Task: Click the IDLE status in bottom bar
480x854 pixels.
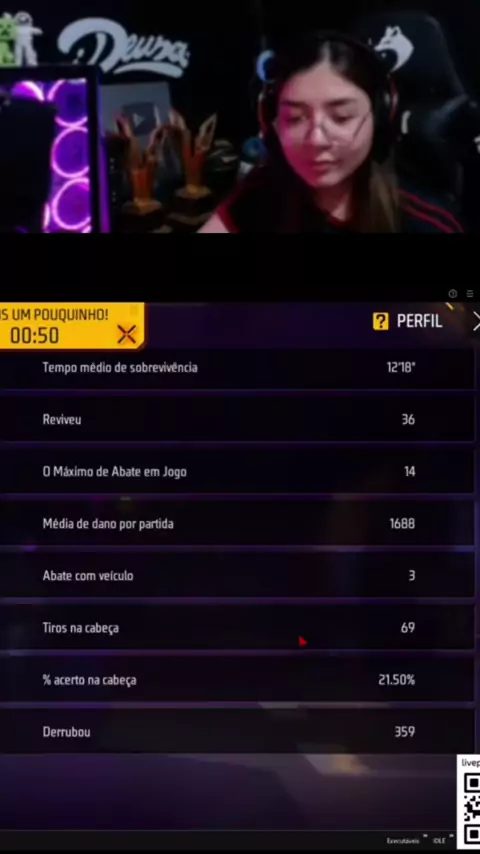Action: coord(439,841)
